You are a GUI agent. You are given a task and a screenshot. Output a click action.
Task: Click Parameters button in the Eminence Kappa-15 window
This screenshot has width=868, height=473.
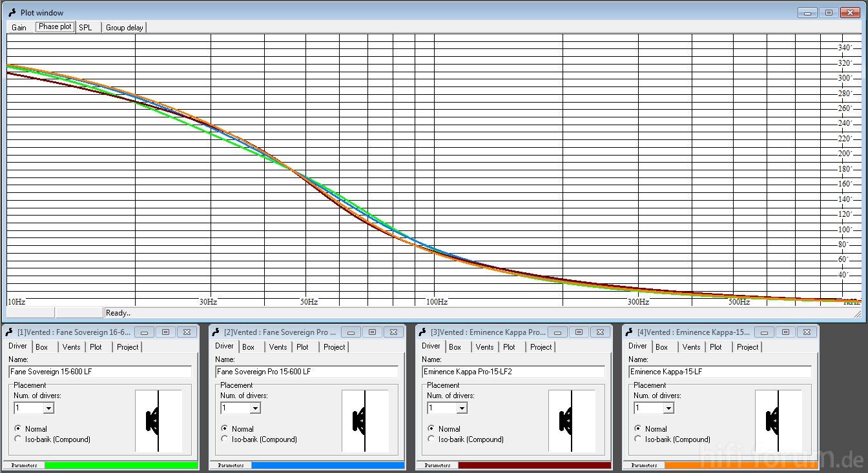(644, 465)
